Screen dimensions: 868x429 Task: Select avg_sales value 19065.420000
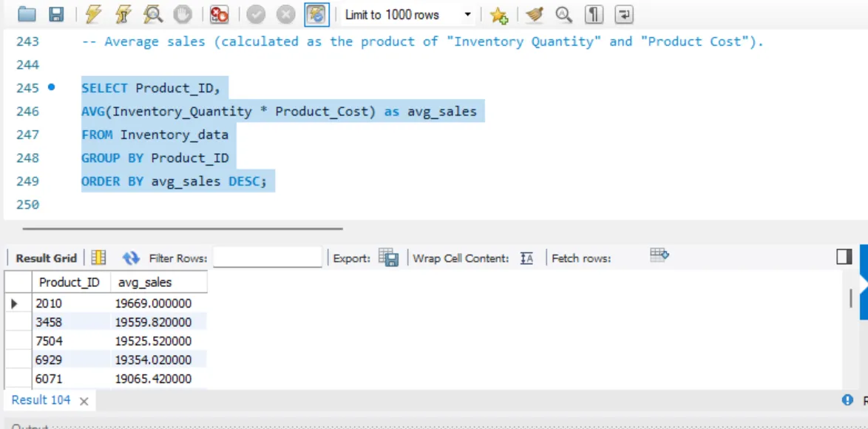tap(159, 379)
